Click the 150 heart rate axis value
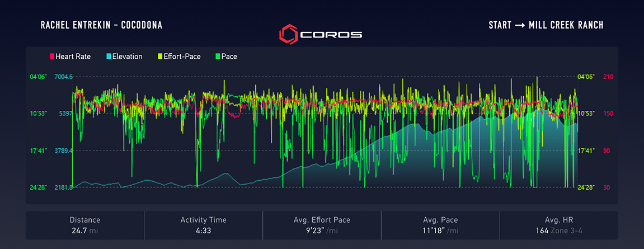644x249 pixels. point(608,114)
